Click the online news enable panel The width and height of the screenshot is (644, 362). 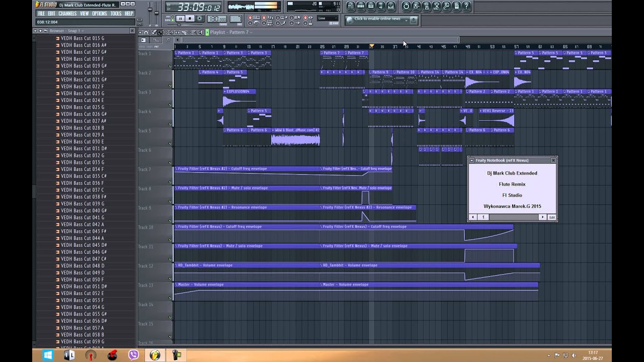(x=381, y=20)
